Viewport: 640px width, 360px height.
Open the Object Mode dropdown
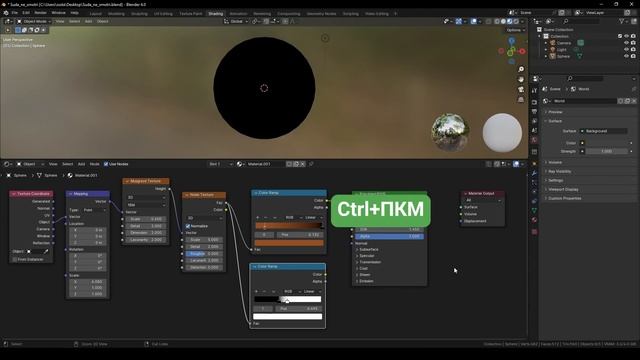coord(34,21)
